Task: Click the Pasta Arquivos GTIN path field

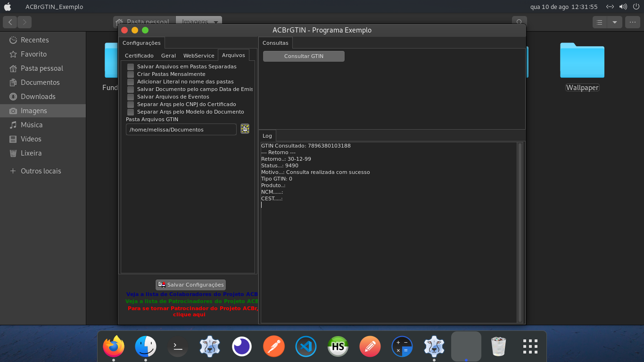Action: 181,129
